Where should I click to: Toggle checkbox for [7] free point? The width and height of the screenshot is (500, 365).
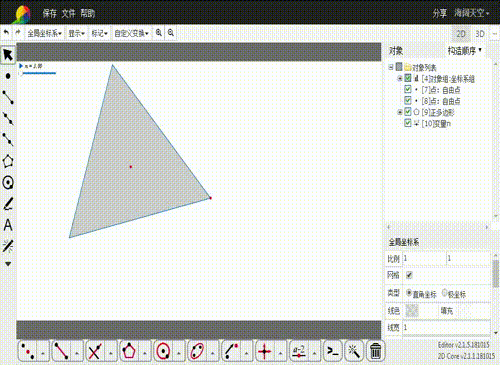tap(408, 89)
